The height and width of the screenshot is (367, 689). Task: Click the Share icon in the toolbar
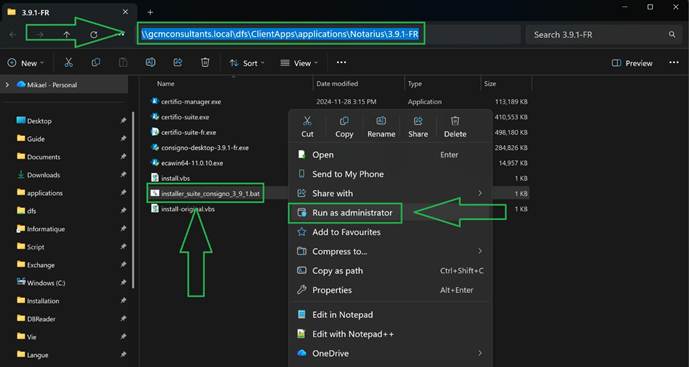[x=178, y=63]
